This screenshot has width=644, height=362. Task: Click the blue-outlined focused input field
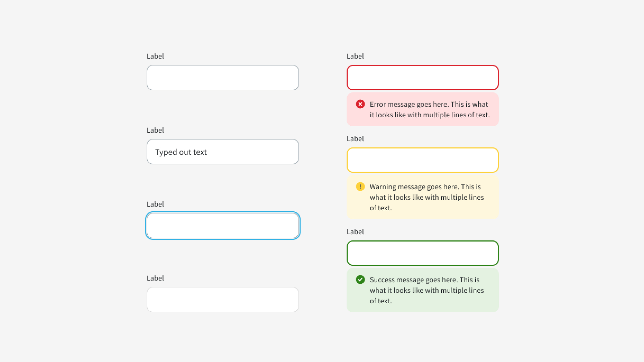[223, 226]
